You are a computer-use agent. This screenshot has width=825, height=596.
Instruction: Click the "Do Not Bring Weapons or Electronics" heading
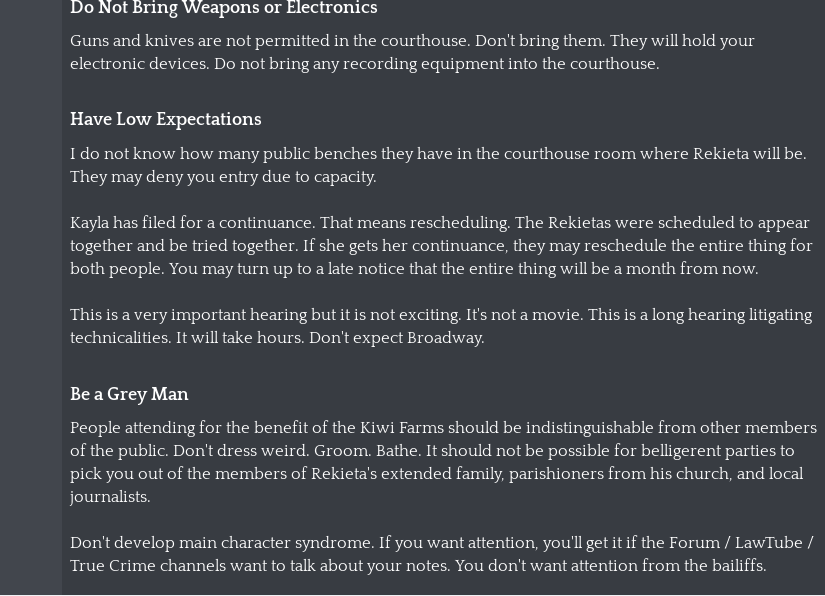click(x=223, y=9)
